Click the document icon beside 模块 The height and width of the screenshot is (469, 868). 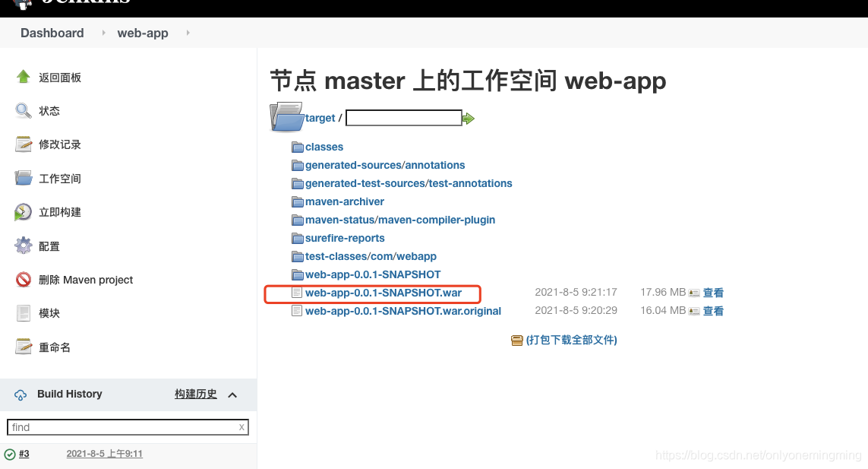click(x=24, y=313)
